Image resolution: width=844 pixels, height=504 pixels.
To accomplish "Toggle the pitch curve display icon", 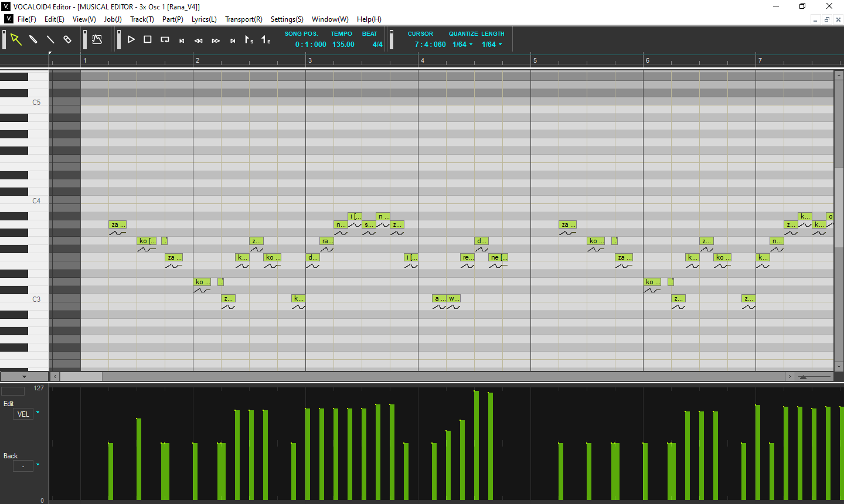I will tap(97, 40).
